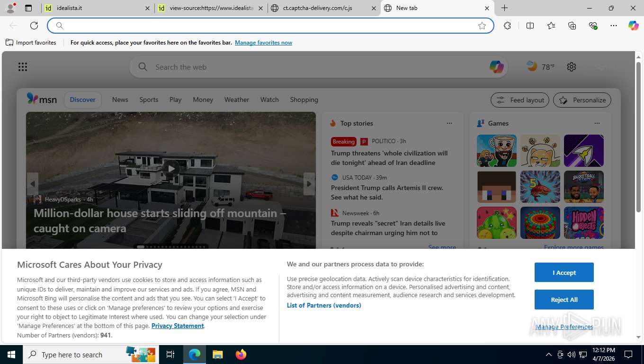This screenshot has height=364, width=644.
Task: Go to previous carousel story
Action: (x=33, y=184)
